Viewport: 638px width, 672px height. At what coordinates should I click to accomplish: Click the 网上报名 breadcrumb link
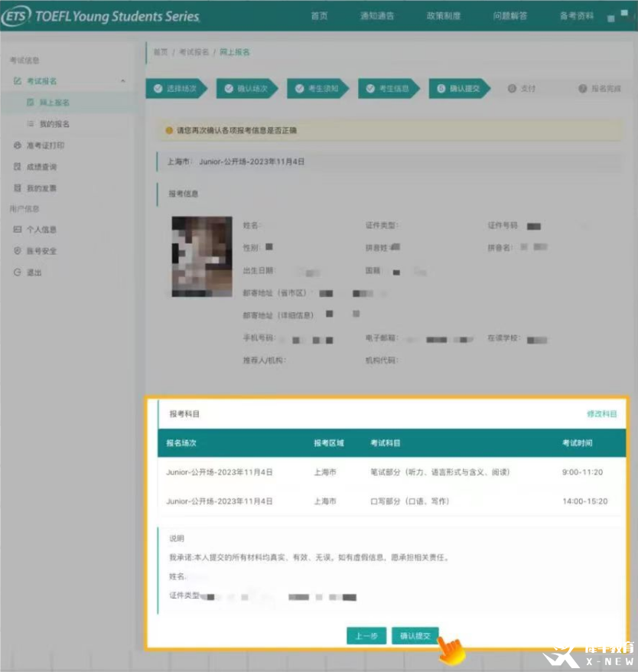pos(234,52)
